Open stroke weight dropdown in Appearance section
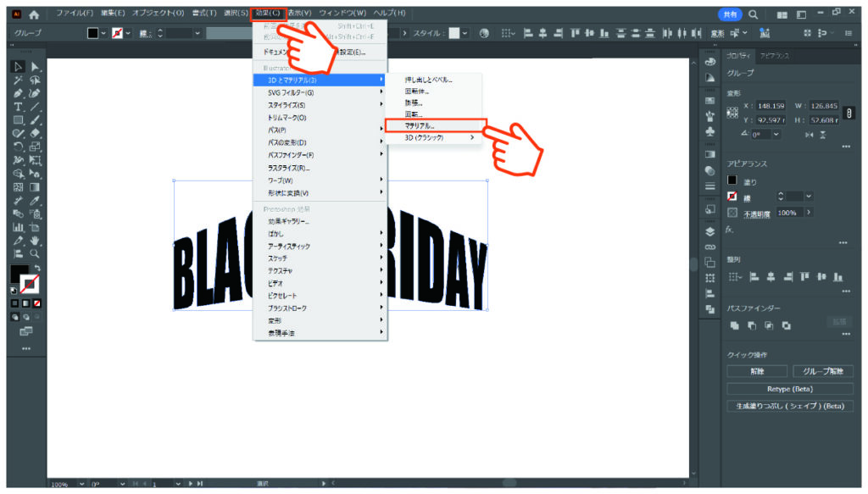The image size is (868, 494). (809, 197)
